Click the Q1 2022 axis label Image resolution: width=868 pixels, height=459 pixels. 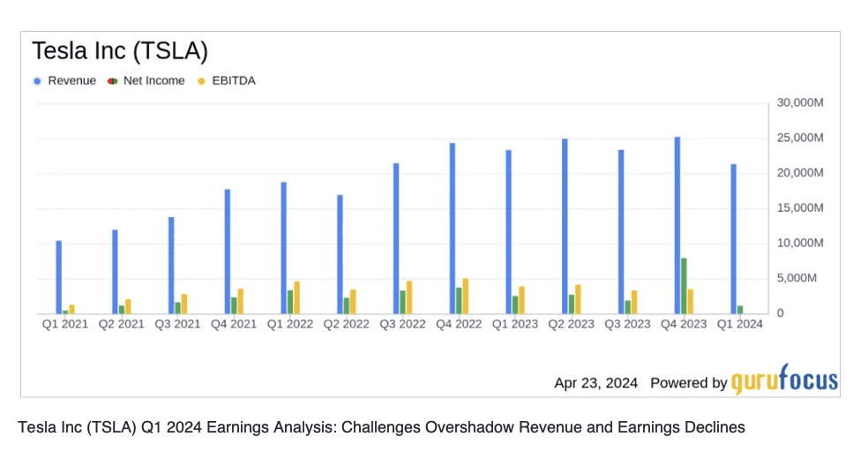[x=290, y=324]
